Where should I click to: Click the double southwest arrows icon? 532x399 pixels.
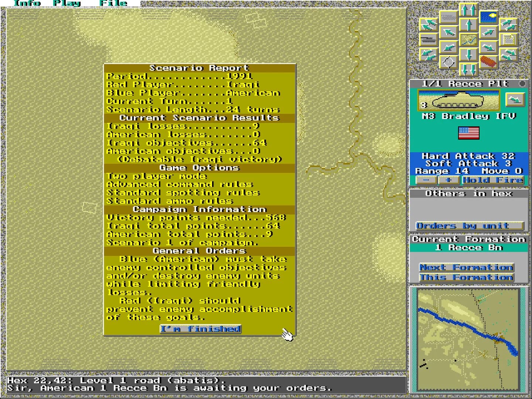click(429, 55)
